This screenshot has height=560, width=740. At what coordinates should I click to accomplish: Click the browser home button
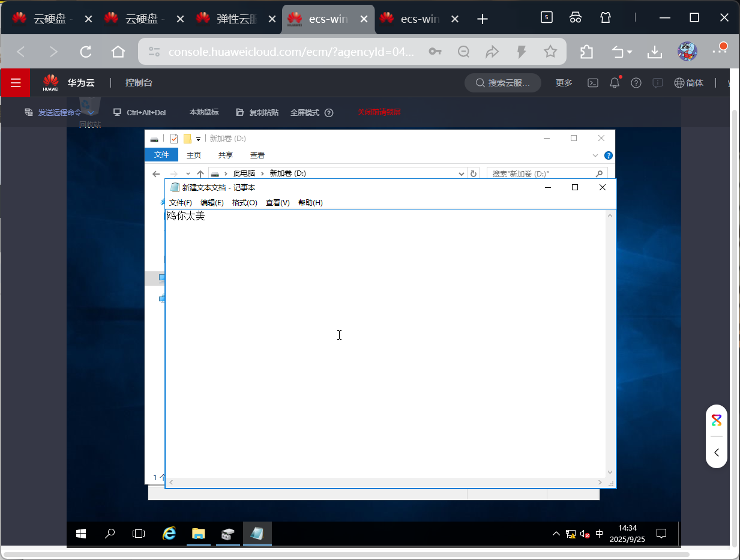pos(118,52)
